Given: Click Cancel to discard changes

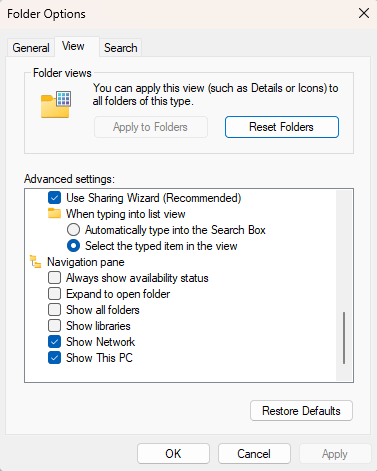Looking at the screenshot, I should click(254, 454).
